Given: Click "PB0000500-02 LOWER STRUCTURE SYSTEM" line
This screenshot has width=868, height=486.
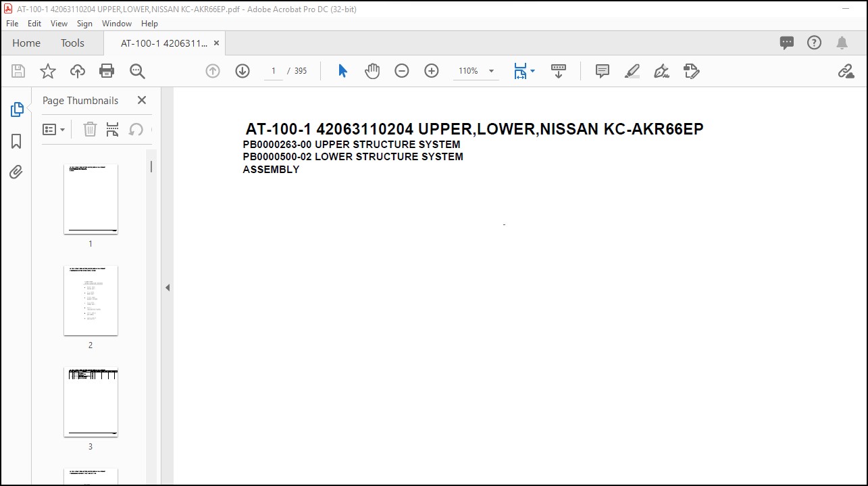Looking at the screenshot, I should [x=353, y=157].
